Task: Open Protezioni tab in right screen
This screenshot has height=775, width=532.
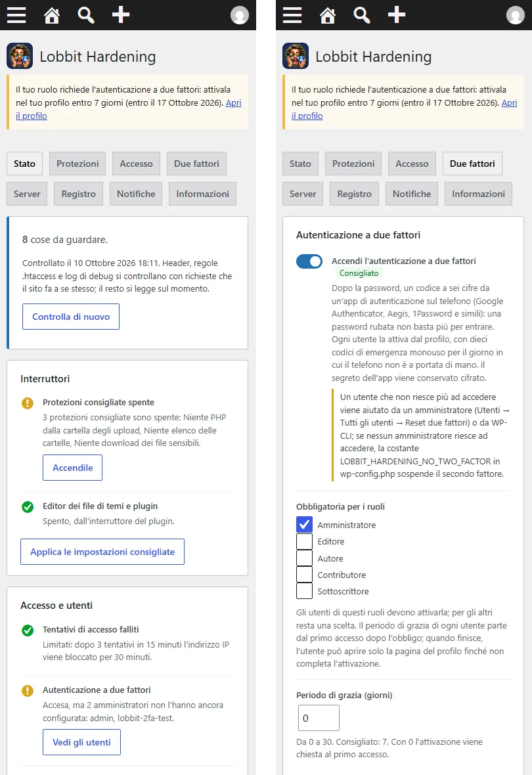Action: (353, 164)
